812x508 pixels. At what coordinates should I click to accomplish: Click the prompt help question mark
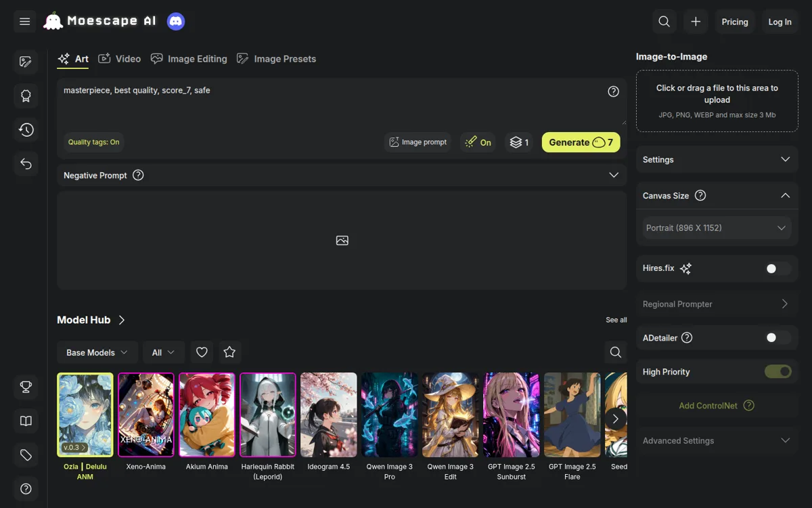pyautogui.click(x=613, y=91)
